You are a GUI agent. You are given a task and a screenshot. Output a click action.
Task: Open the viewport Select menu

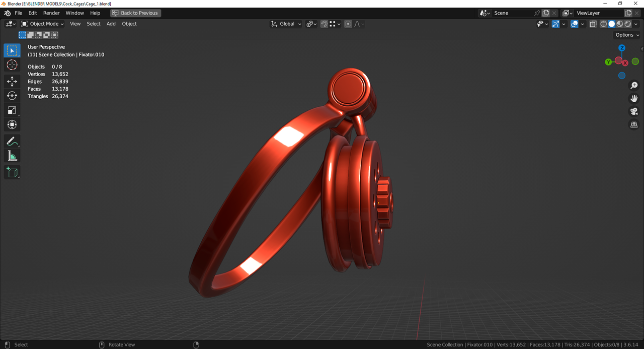pyautogui.click(x=94, y=24)
